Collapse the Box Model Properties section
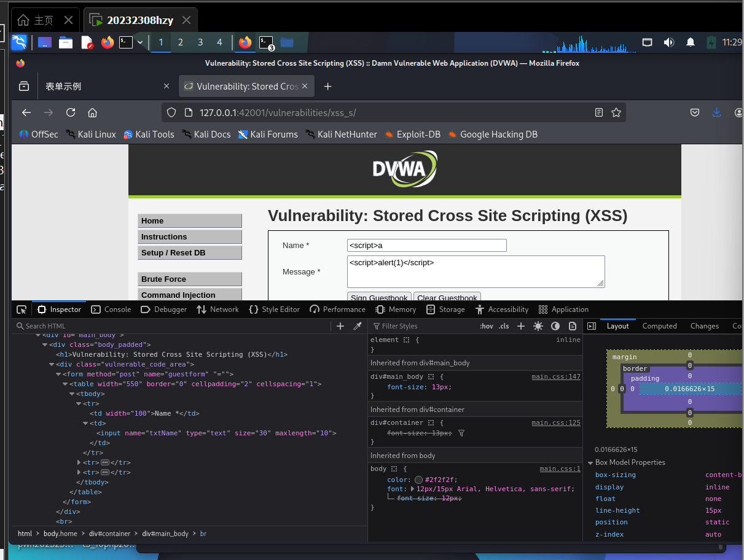 point(590,463)
